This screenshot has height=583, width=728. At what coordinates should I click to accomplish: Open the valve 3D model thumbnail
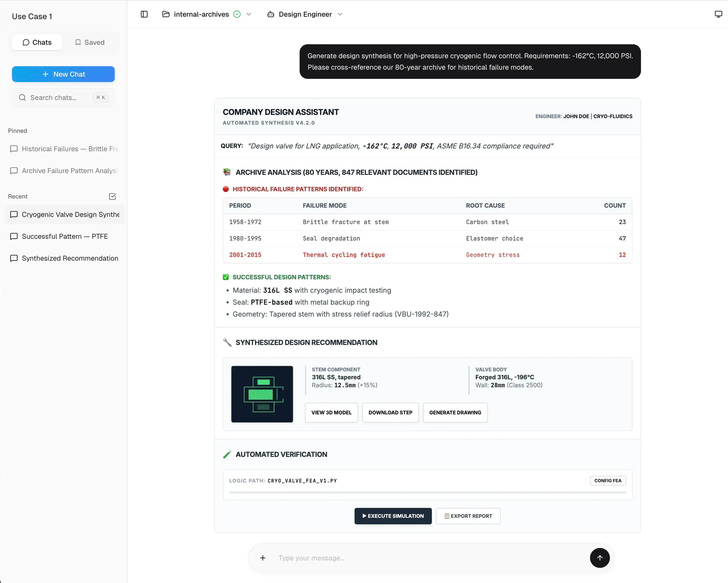click(x=262, y=394)
